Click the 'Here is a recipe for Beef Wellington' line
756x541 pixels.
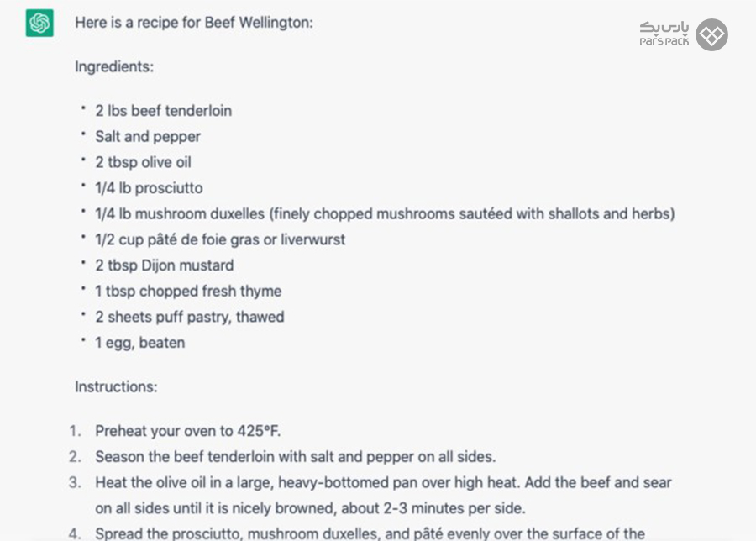point(194,23)
